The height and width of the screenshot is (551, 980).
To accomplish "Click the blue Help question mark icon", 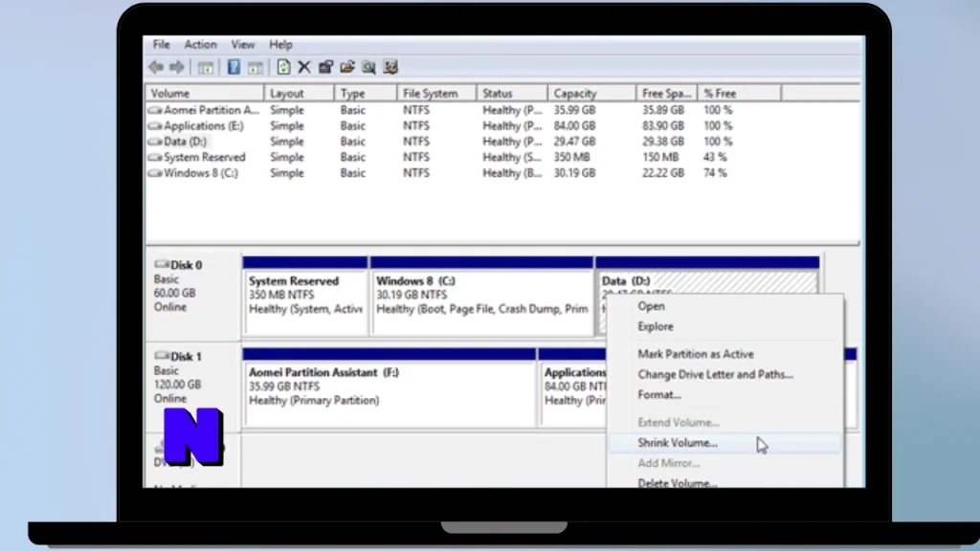I will [234, 67].
